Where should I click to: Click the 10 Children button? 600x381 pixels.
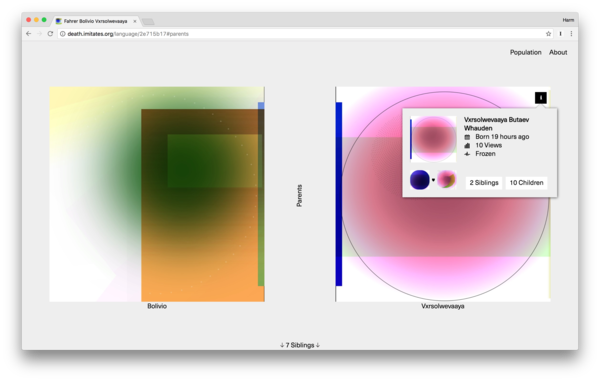[526, 183]
